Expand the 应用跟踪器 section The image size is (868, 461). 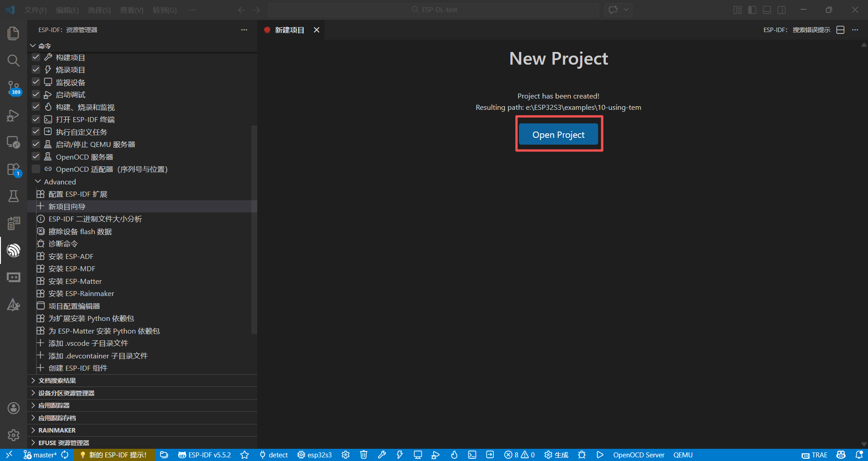pyautogui.click(x=142, y=405)
